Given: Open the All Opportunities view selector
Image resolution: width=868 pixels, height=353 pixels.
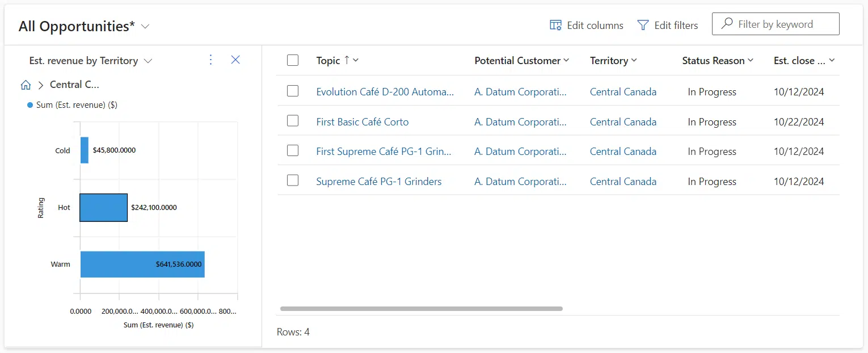Looking at the screenshot, I should click(145, 26).
